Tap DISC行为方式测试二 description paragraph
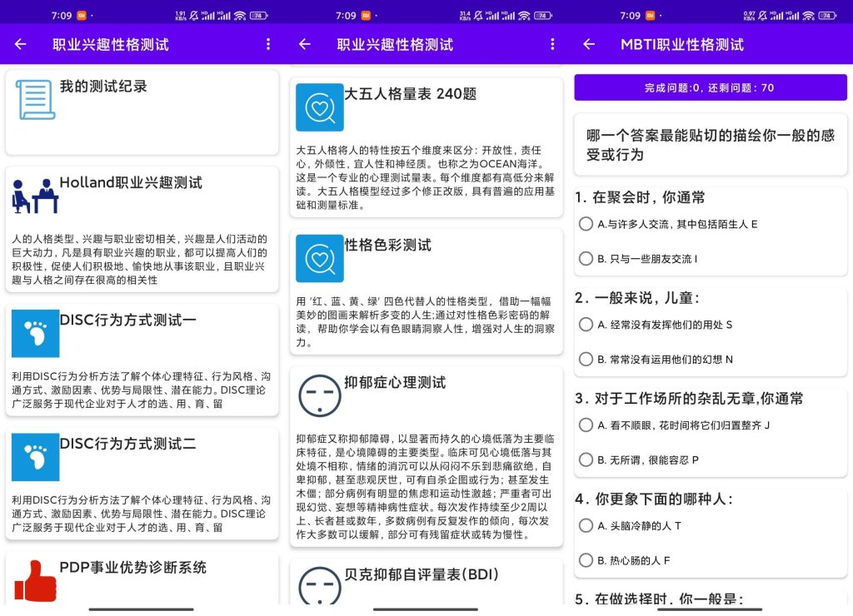This screenshot has width=853, height=616. coord(142,514)
